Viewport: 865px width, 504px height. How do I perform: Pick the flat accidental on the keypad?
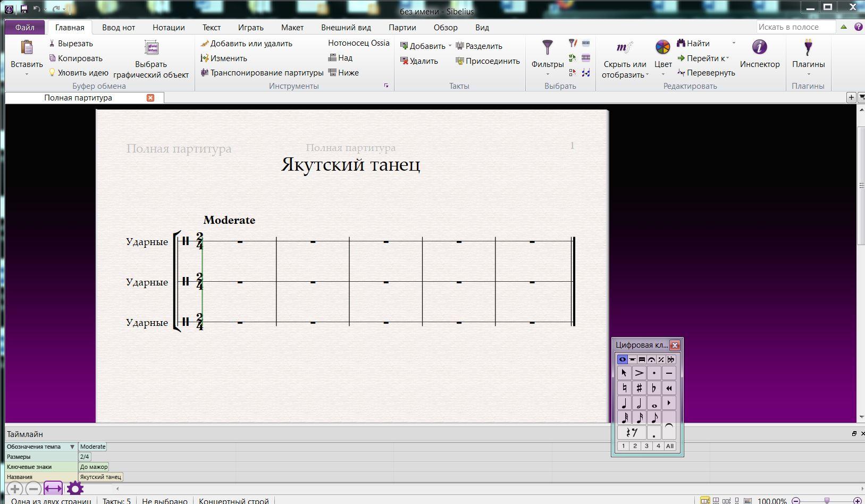(654, 388)
